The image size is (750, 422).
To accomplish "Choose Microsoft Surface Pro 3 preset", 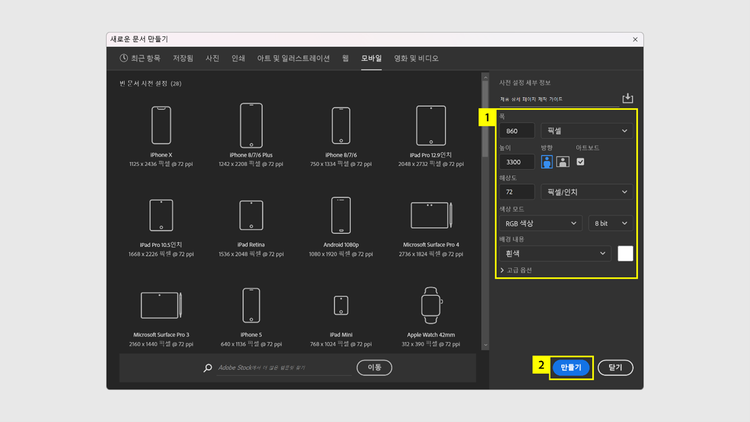I will 161,305.
